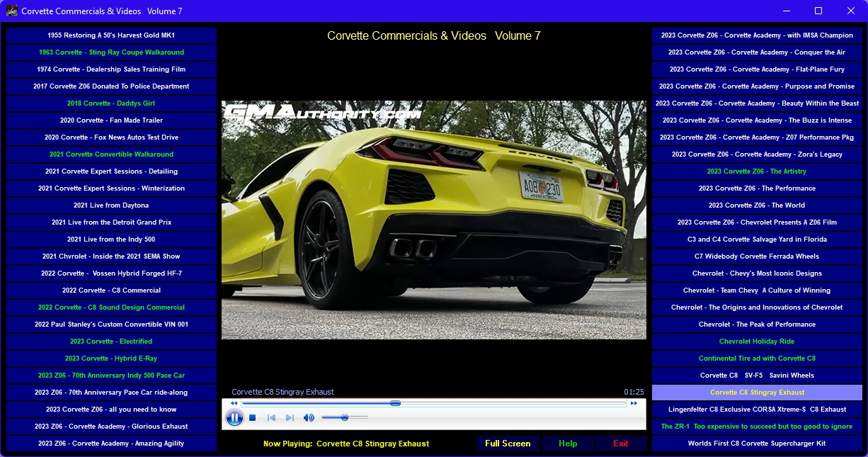Open Corvette Academy - Flat-Plane Fury
This screenshot has width=868, height=457.
point(757,69)
